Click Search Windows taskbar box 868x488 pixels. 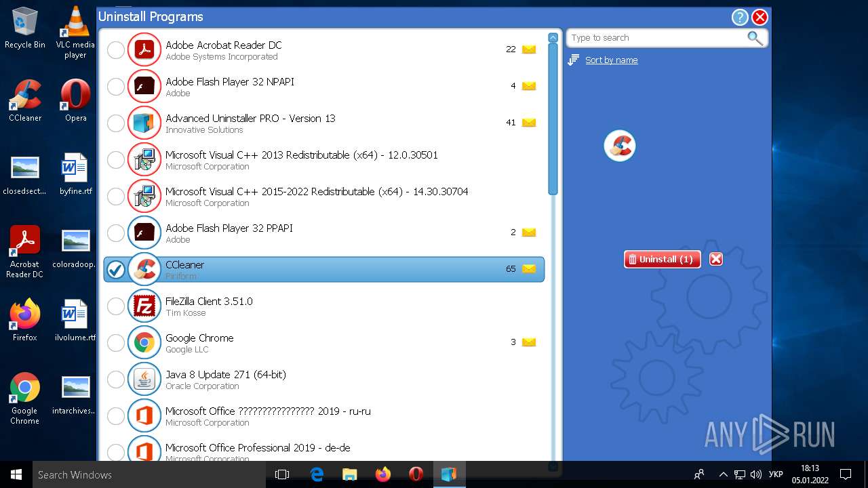point(149,474)
